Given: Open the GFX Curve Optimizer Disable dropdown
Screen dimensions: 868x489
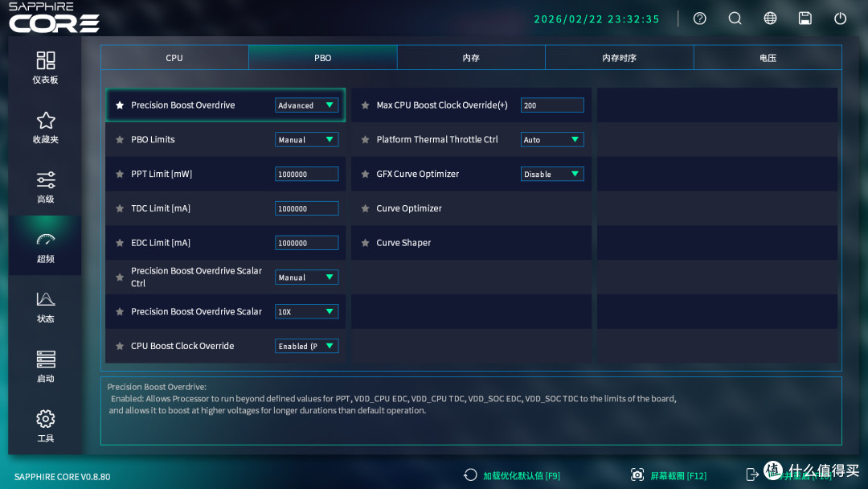Looking at the screenshot, I should click(552, 174).
